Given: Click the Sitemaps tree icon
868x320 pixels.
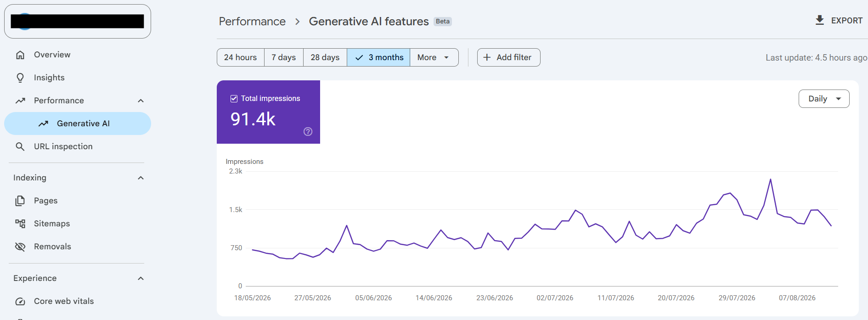Looking at the screenshot, I should [x=20, y=224].
